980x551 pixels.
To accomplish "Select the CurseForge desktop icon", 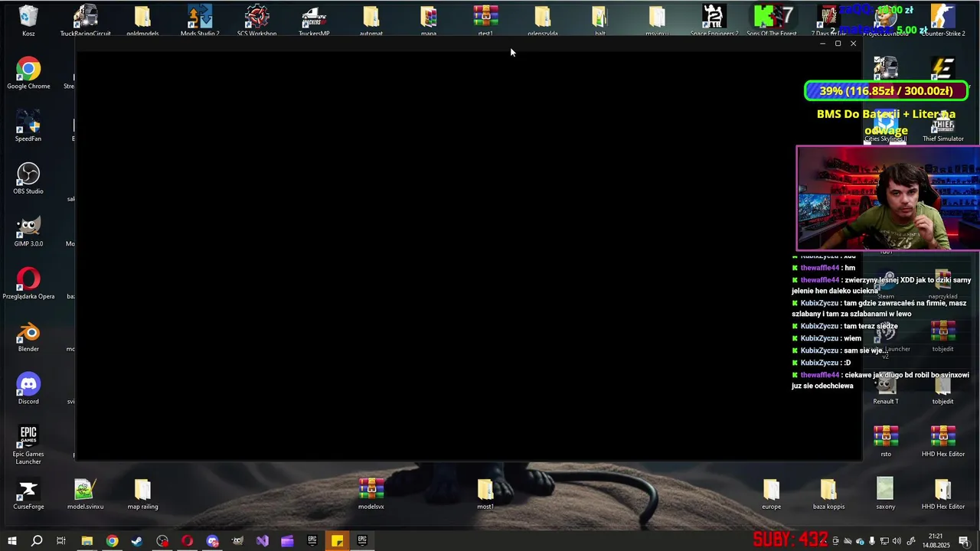I will coord(28,494).
